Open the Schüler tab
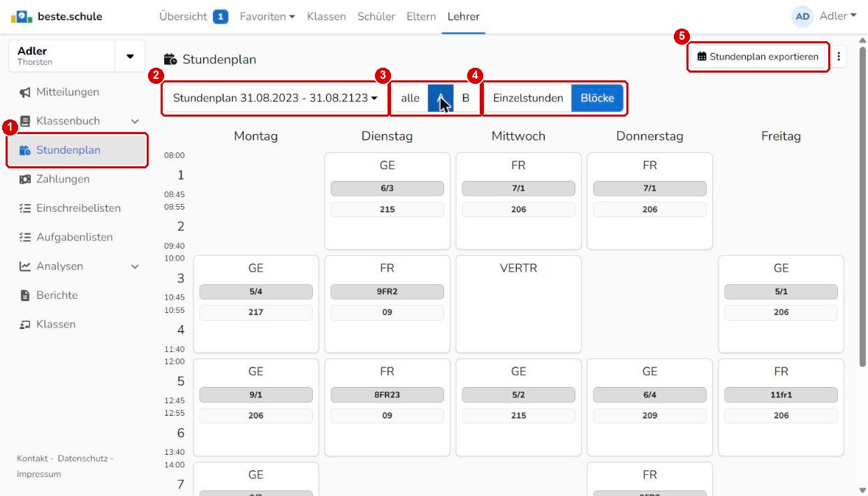The image size is (868, 496). (376, 16)
